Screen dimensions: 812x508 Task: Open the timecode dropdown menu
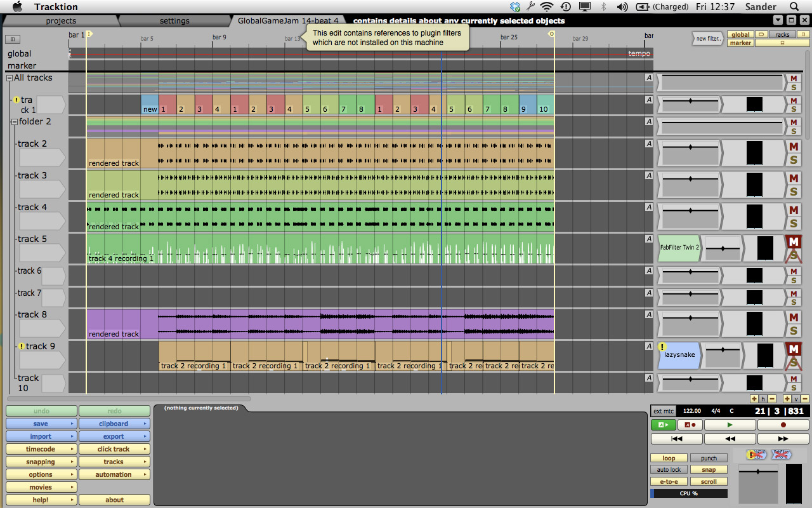[x=41, y=449]
